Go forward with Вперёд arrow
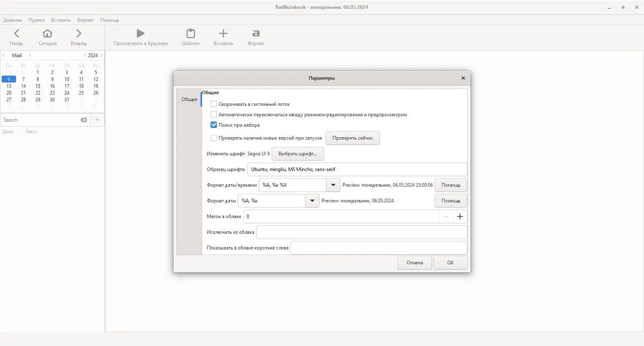Viewport: 644px width, 346px height. (78, 33)
